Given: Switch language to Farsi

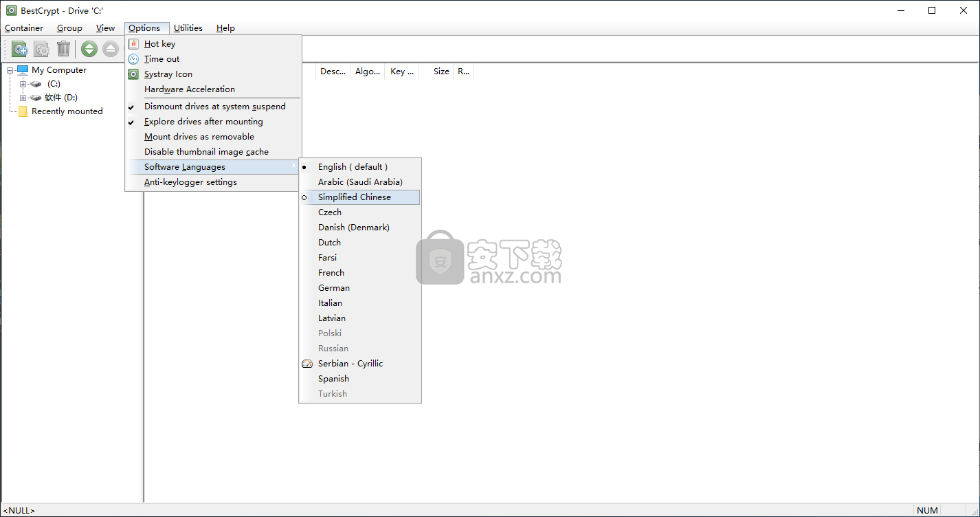Looking at the screenshot, I should pyautogui.click(x=359, y=258).
